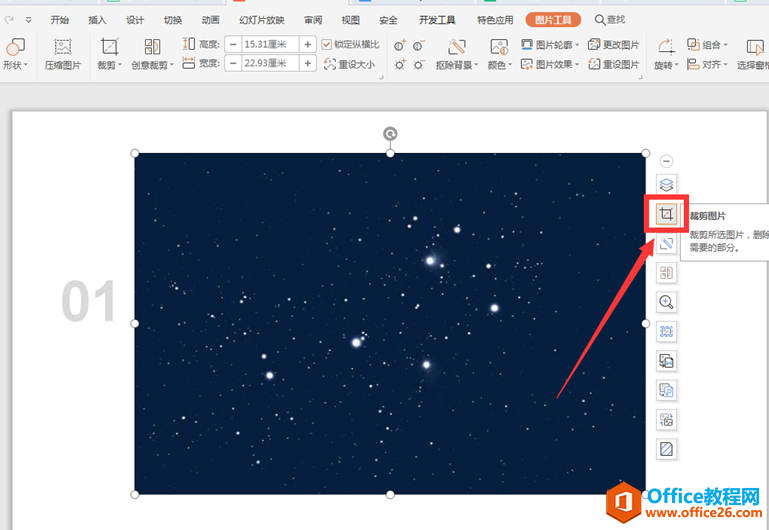Click the magic wand remove-background floating icon
The height and width of the screenshot is (530, 769).
pos(666,243)
